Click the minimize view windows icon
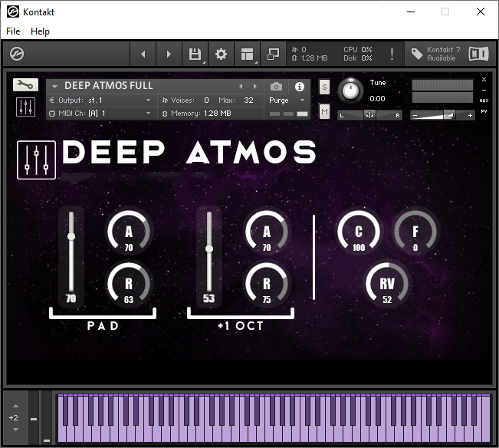The width and height of the screenshot is (499, 448). coord(273,54)
